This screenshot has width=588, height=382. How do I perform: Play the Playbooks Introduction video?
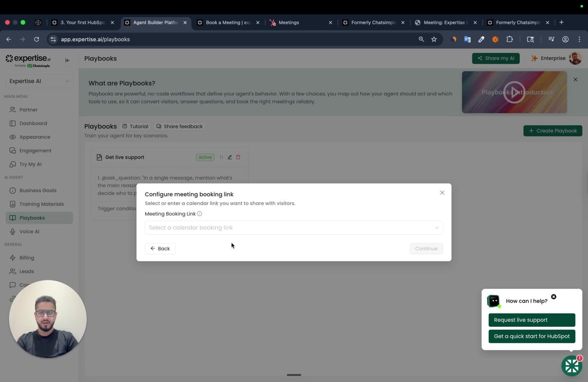coord(514,92)
